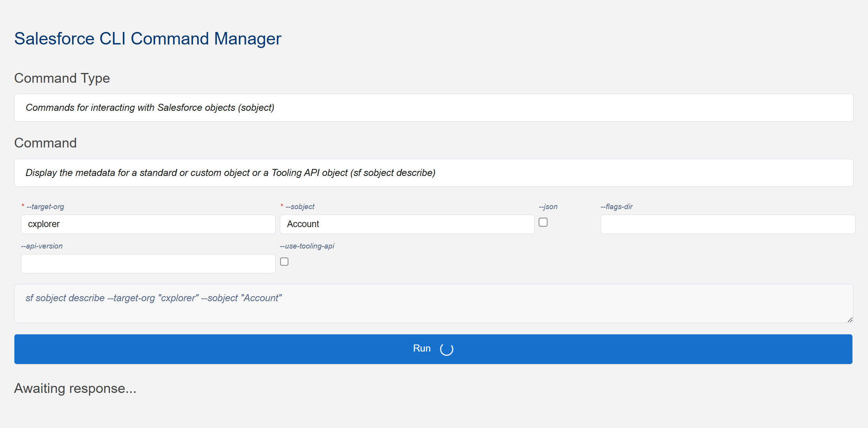868x428 pixels.
Task: Click the generated sf sobject describe command text
Action: [154, 298]
